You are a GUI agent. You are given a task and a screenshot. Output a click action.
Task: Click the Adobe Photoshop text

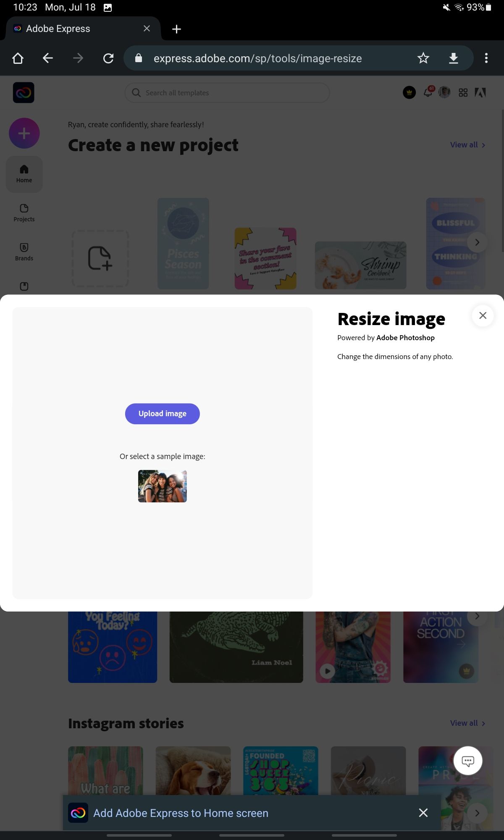click(x=405, y=338)
